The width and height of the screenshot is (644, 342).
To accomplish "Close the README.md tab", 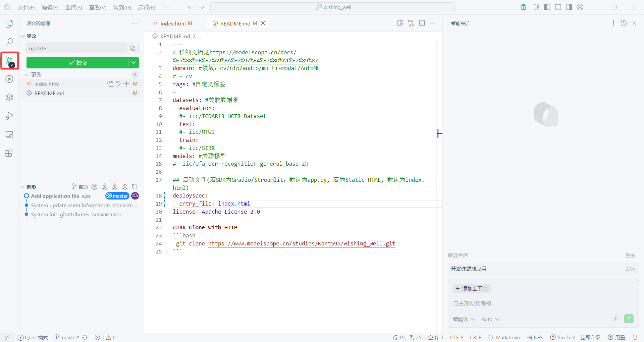I will 263,23.
